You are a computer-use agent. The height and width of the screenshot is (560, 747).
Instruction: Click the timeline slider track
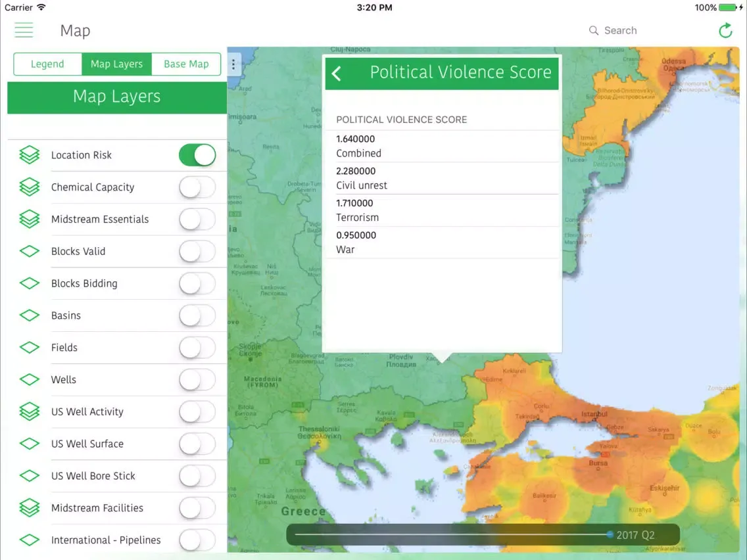point(451,535)
